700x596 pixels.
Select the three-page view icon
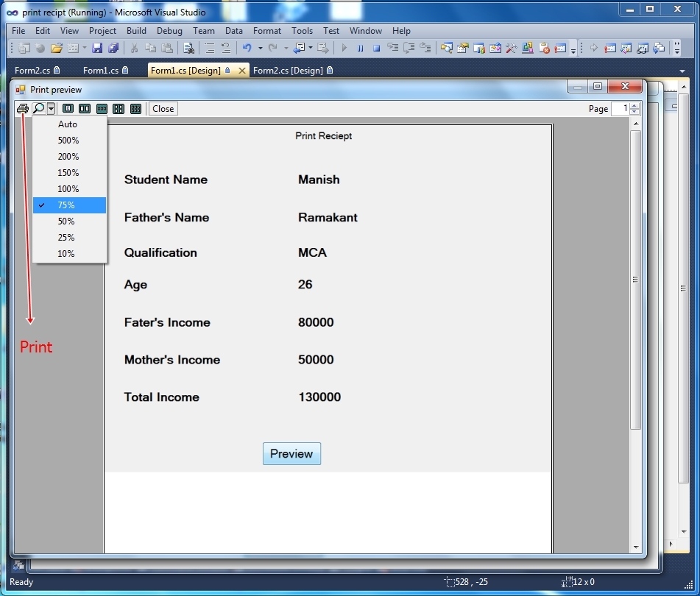click(x=102, y=108)
